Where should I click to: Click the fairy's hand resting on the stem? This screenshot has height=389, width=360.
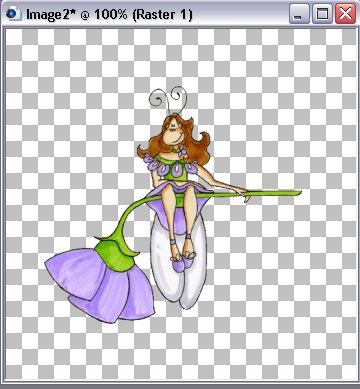coord(244,194)
